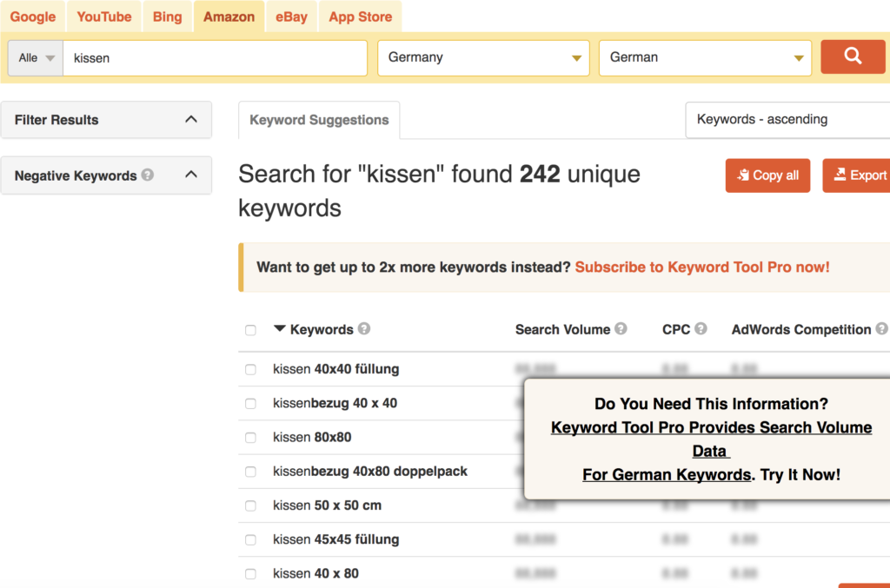The width and height of the screenshot is (890, 588).
Task: Click the orange search magnifier button
Action: 853,56
